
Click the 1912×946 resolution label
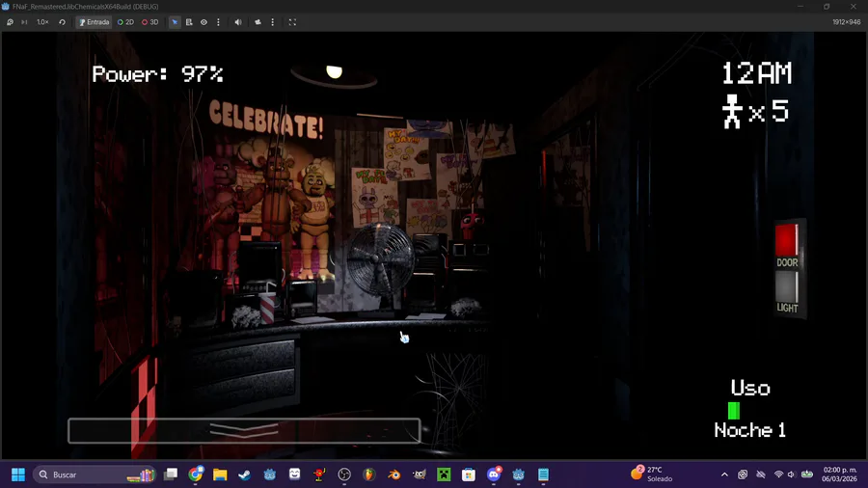coord(847,22)
